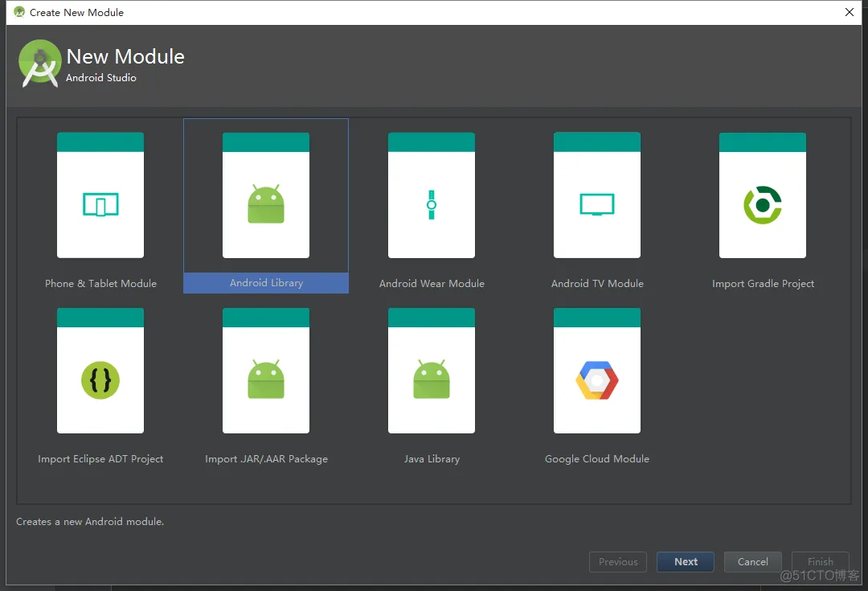Click the 'New Module' heading text

pyautogui.click(x=125, y=56)
